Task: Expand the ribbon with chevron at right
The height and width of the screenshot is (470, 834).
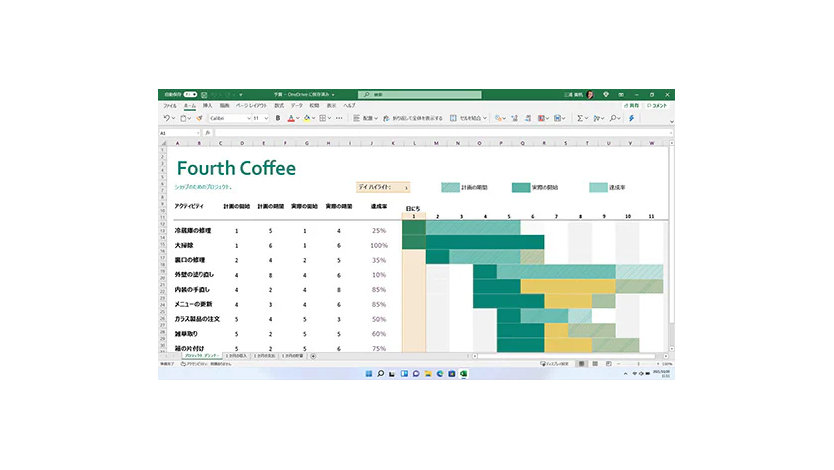Action: 671,122
